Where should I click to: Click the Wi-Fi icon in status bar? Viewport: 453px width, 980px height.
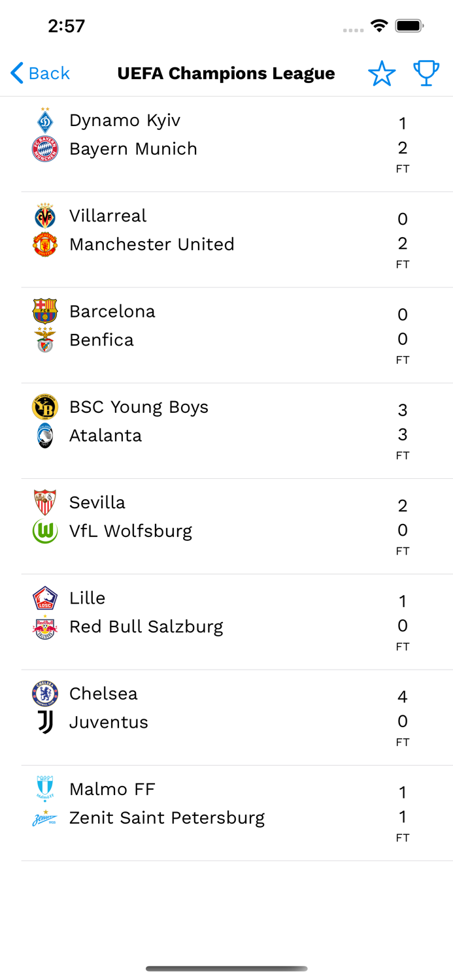(x=380, y=27)
